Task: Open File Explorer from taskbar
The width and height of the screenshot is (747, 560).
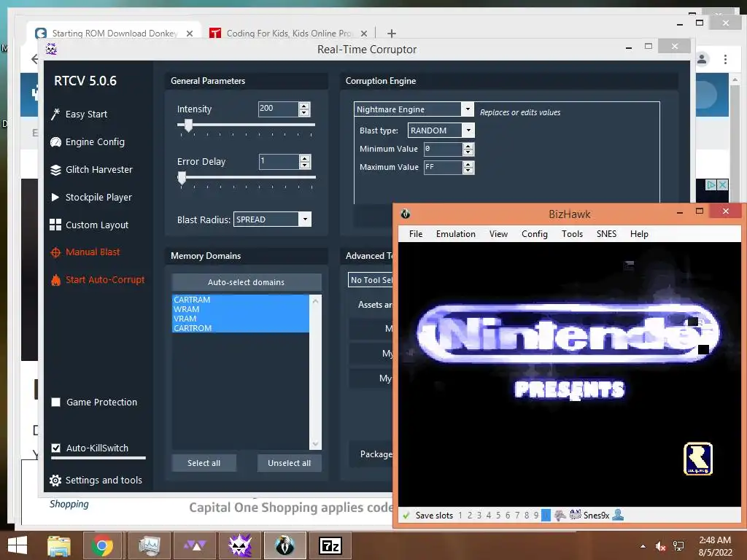Action: pyautogui.click(x=59, y=545)
